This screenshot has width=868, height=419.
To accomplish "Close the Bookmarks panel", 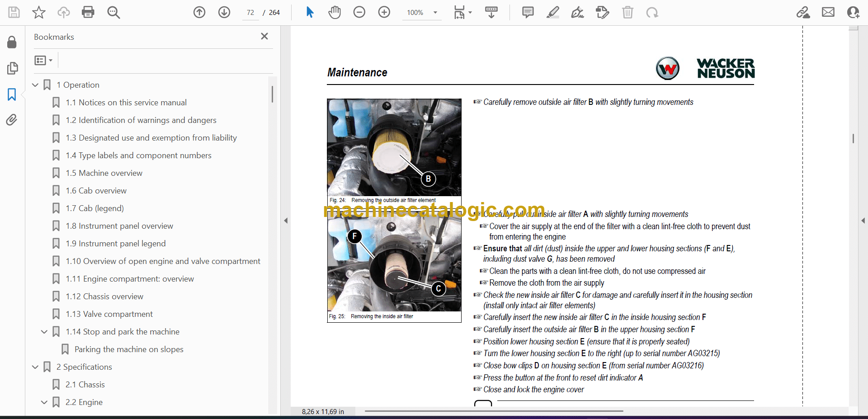I will click(264, 36).
